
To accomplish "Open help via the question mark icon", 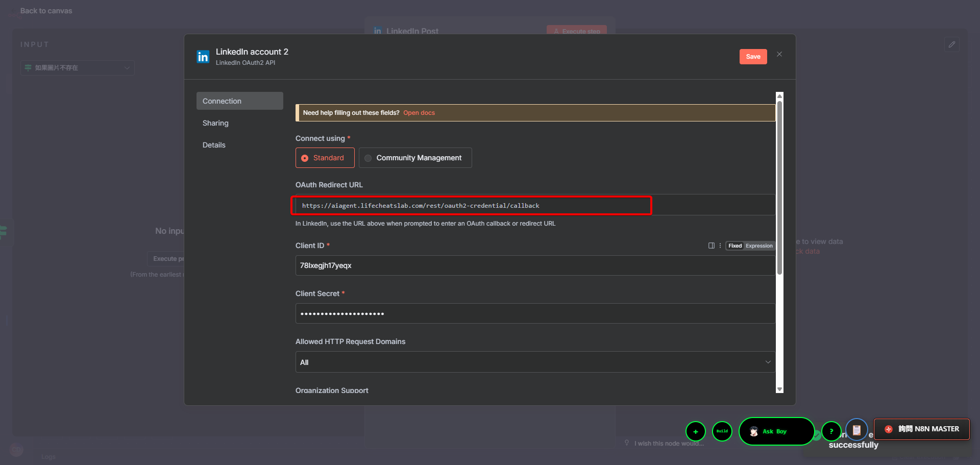I will [831, 431].
